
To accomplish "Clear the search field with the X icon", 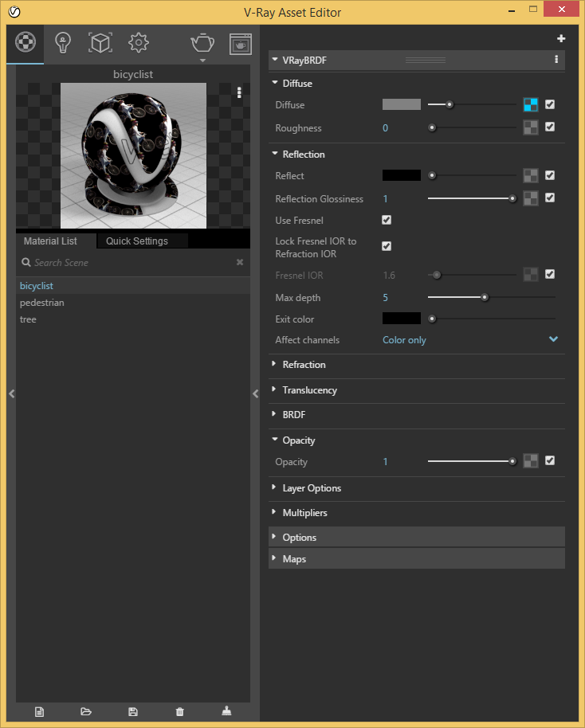I will tap(240, 262).
